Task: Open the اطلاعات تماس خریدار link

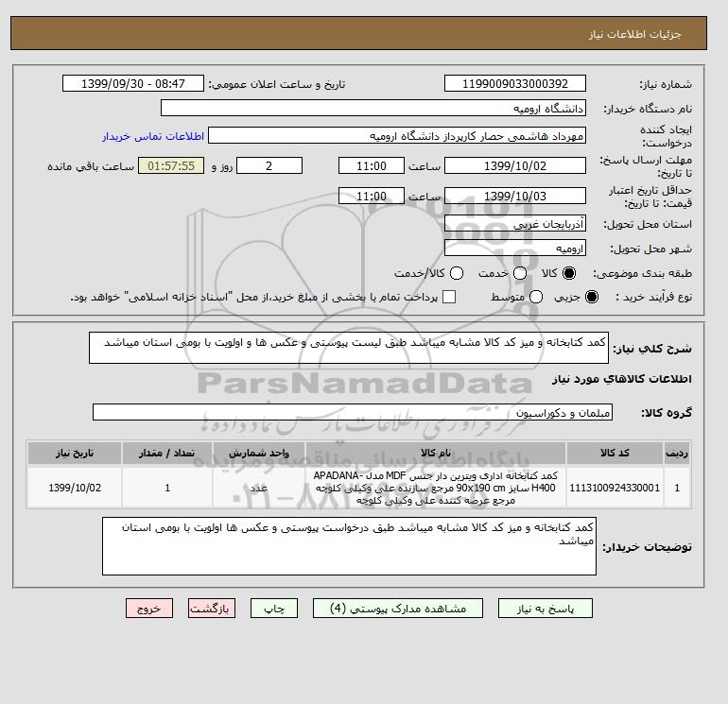Action: click(153, 136)
